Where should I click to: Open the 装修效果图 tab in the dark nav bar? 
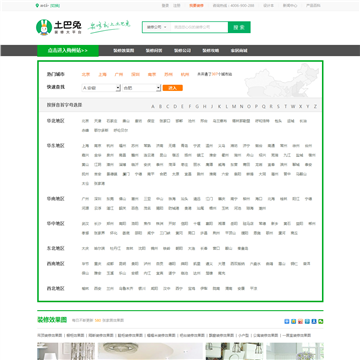pos(124,51)
